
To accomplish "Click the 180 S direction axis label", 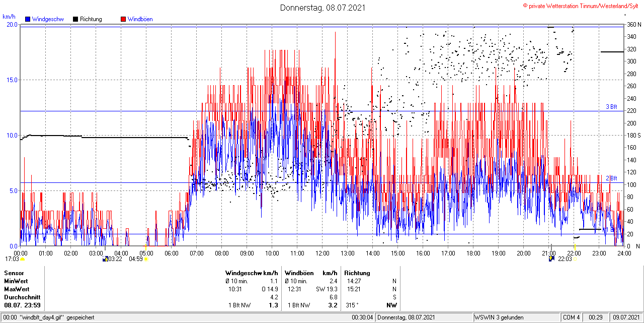I will point(633,135).
